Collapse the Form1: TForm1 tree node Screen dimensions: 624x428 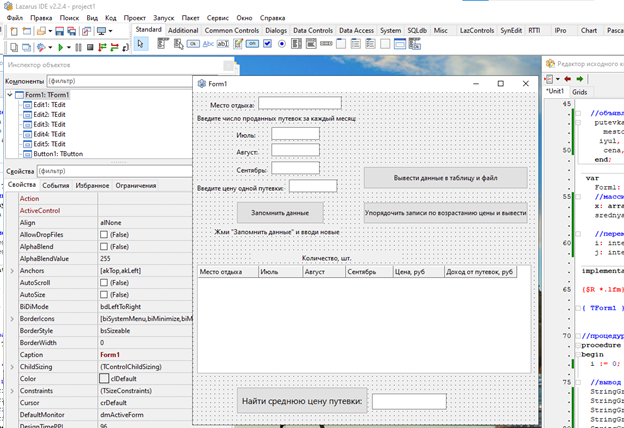(12, 94)
